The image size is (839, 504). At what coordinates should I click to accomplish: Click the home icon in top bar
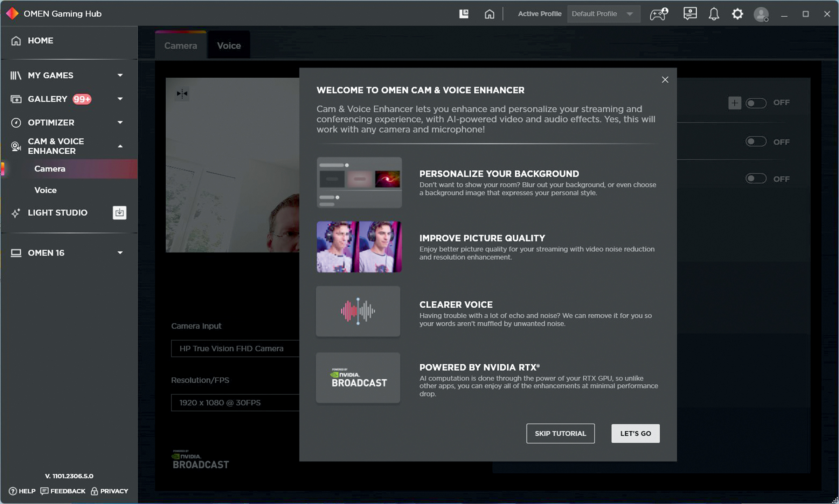click(x=489, y=14)
